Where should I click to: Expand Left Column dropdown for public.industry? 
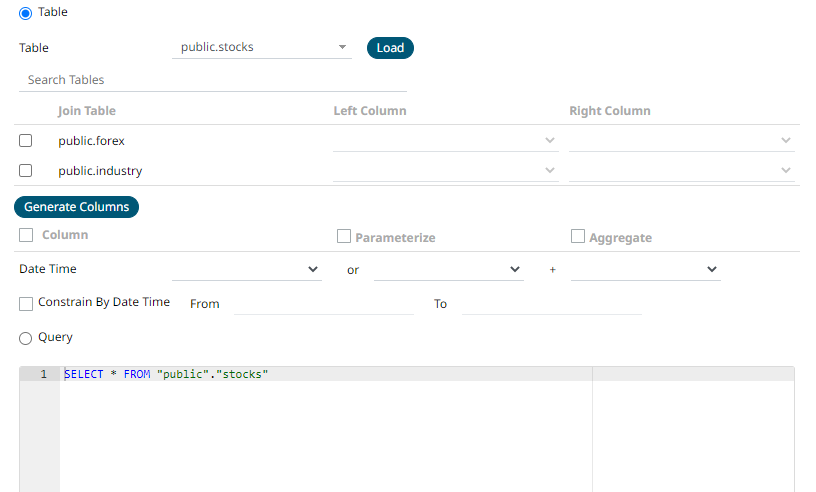445,171
